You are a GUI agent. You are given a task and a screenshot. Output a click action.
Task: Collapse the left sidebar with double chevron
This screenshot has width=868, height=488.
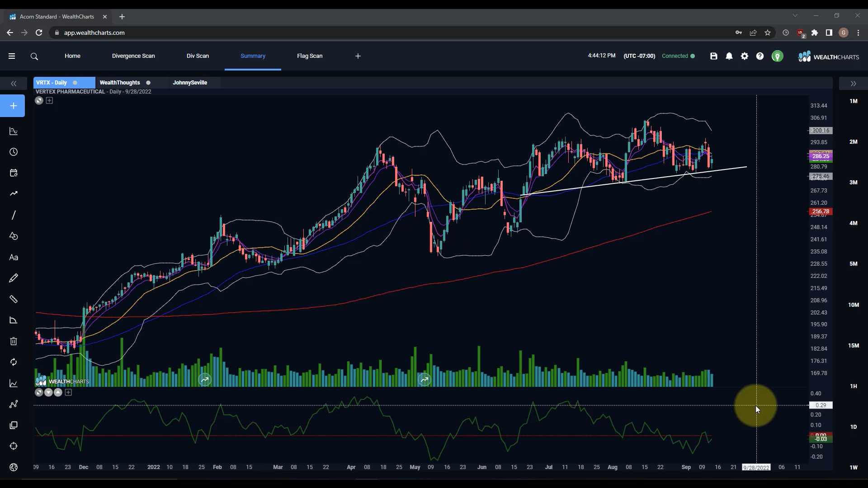pyautogui.click(x=14, y=84)
